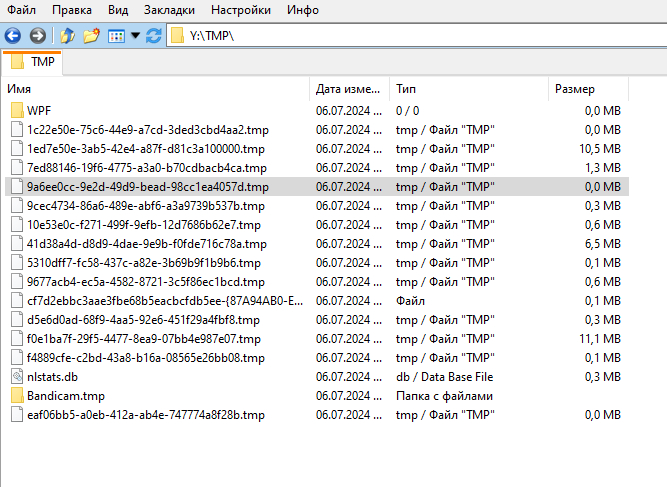Click the WPF folder icon
The width and height of the screenshot is (667, 487).
[x=17, y=111]
